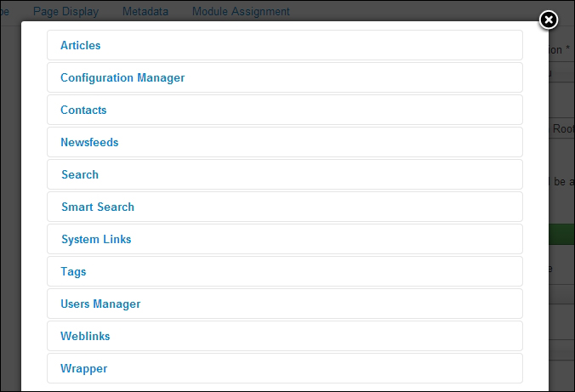Image resolution: width=575 pixels, height=392 pixels.
Task: Expand the Articles menu type group
Action: (x=81, y=45)
